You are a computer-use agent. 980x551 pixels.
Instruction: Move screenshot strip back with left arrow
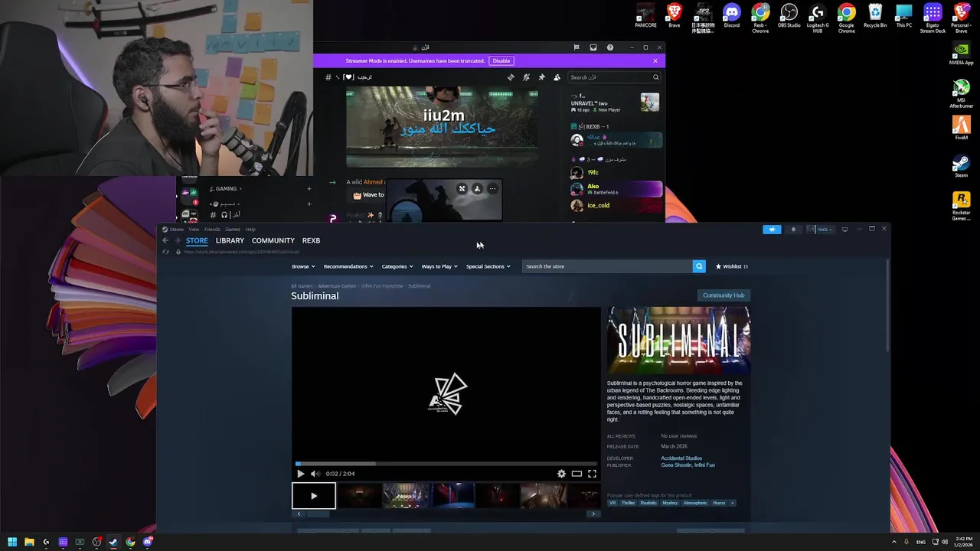coord(299,514)
